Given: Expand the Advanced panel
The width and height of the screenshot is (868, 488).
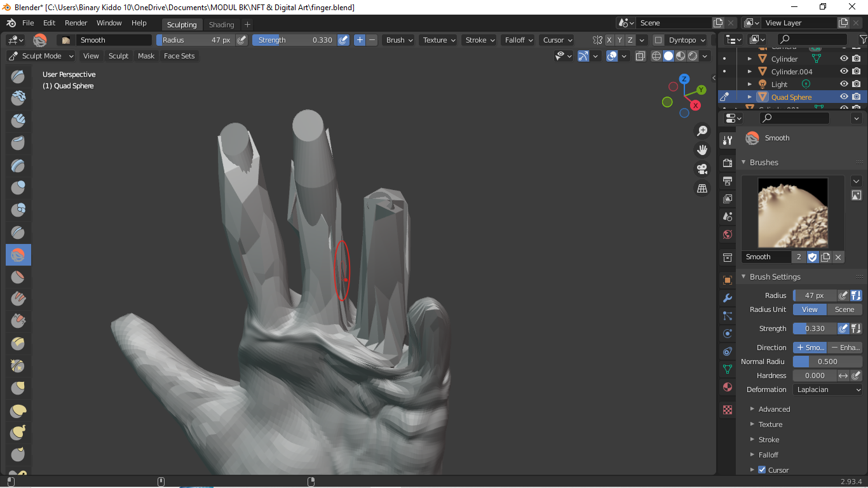Looking at the screenshot, I should tap(774, 409).
